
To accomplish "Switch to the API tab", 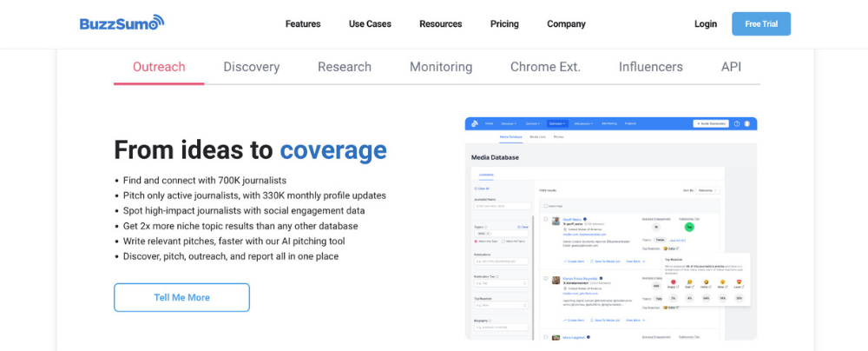I will click(x=731, y=67).
